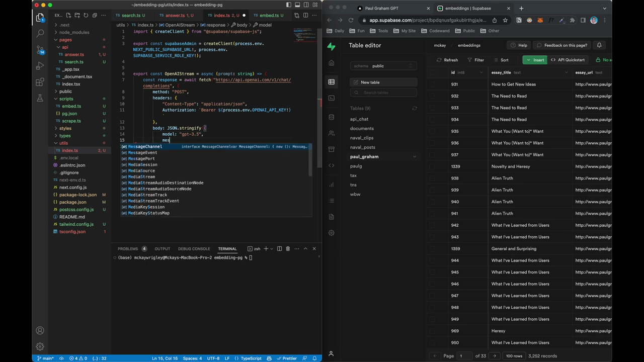The image size is (644, 362).
Task: Open MetaMask fox extension icon
Action: click(540, 20)
